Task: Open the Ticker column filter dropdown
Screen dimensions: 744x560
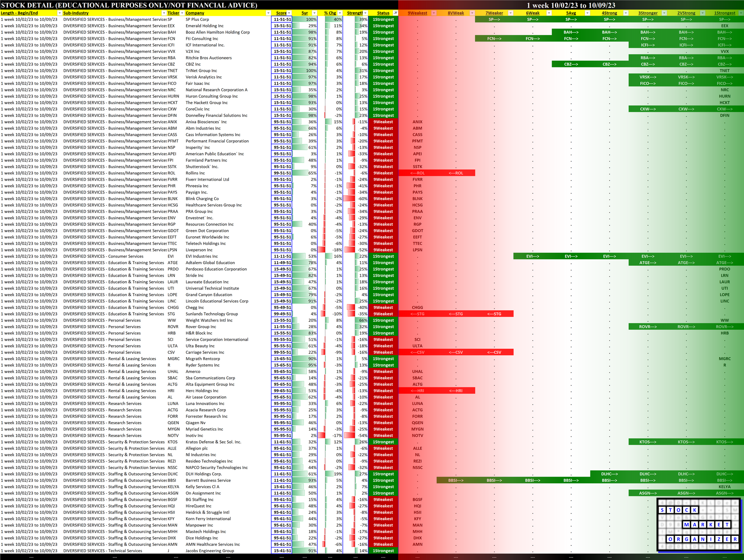Action: pyautogui.click(x=182, y=13)
